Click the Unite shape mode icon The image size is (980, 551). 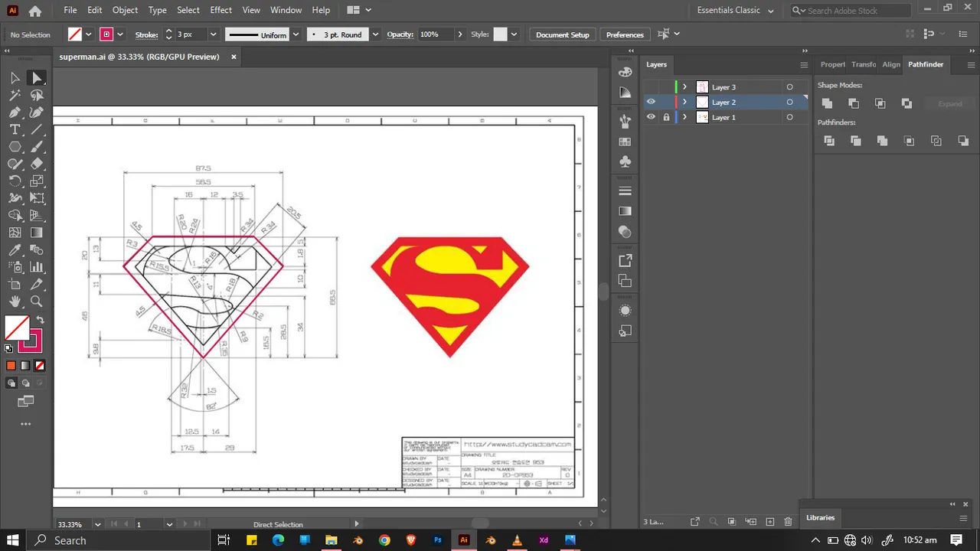(827, 103)
